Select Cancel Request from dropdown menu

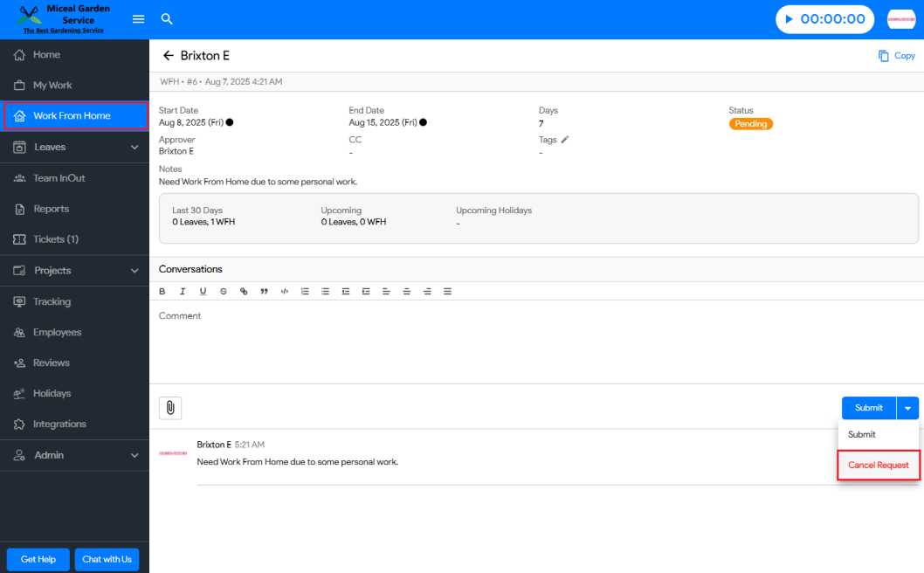click(x=878, y=465)
